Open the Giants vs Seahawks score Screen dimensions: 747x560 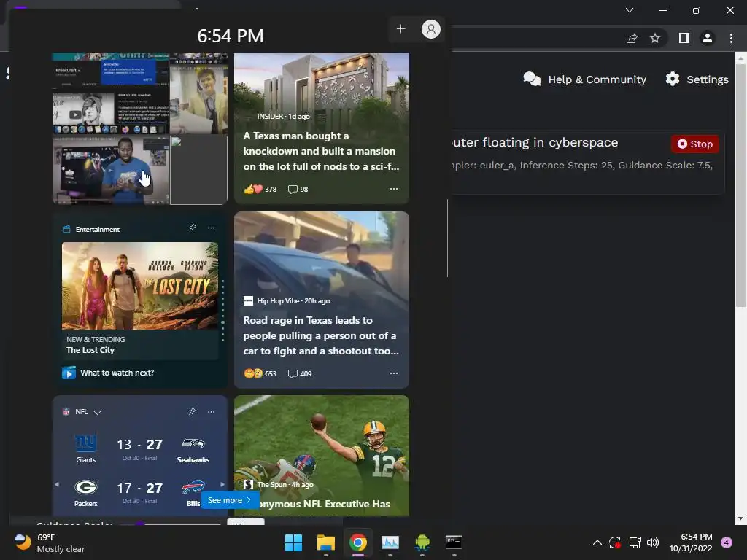139,448
